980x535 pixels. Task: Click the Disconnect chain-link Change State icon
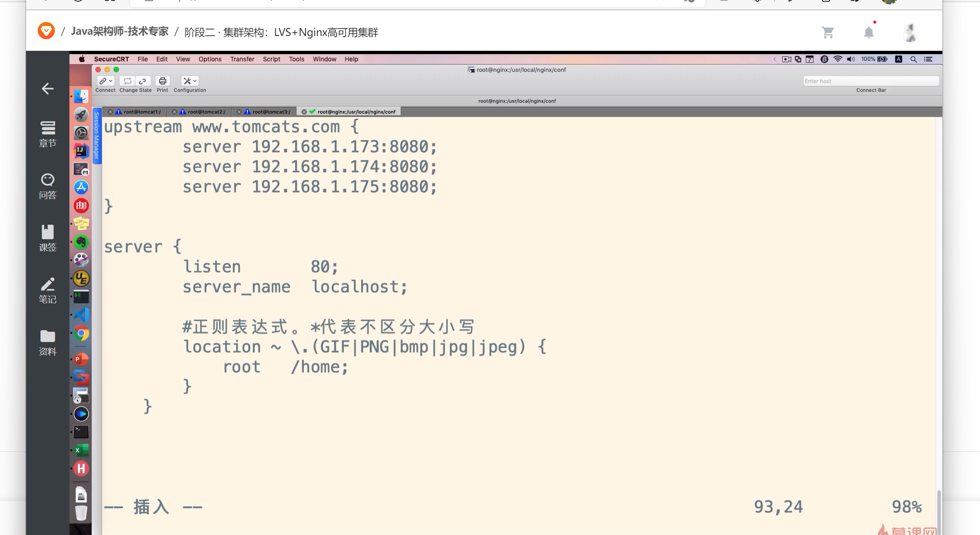pyautogui.click(x=143, y=81)
